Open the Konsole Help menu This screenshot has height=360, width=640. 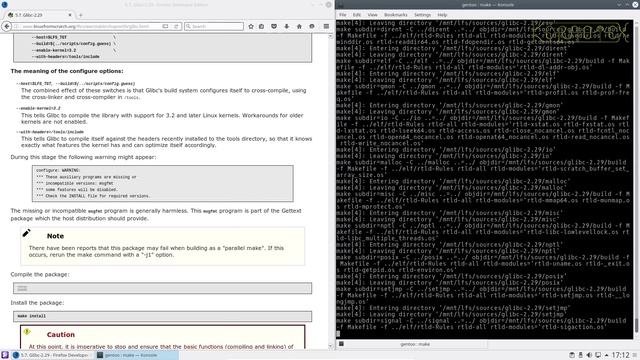pyautogui.click(x=442, y=15)
